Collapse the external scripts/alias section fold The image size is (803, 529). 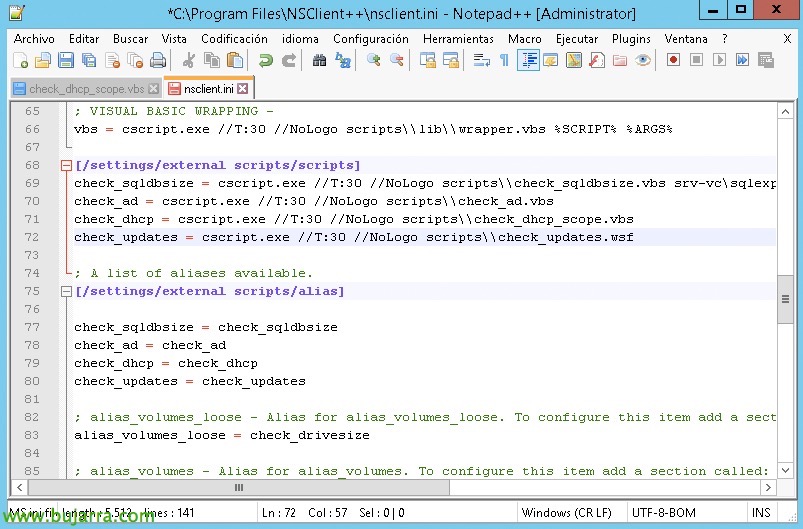point(66,291)
